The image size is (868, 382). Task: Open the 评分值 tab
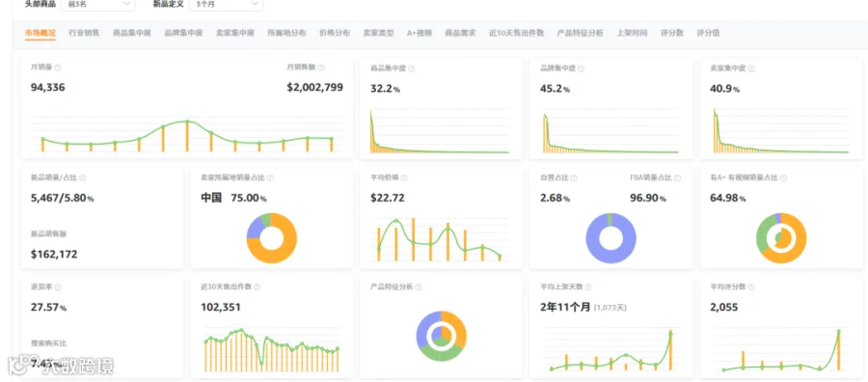coord(708,33)
